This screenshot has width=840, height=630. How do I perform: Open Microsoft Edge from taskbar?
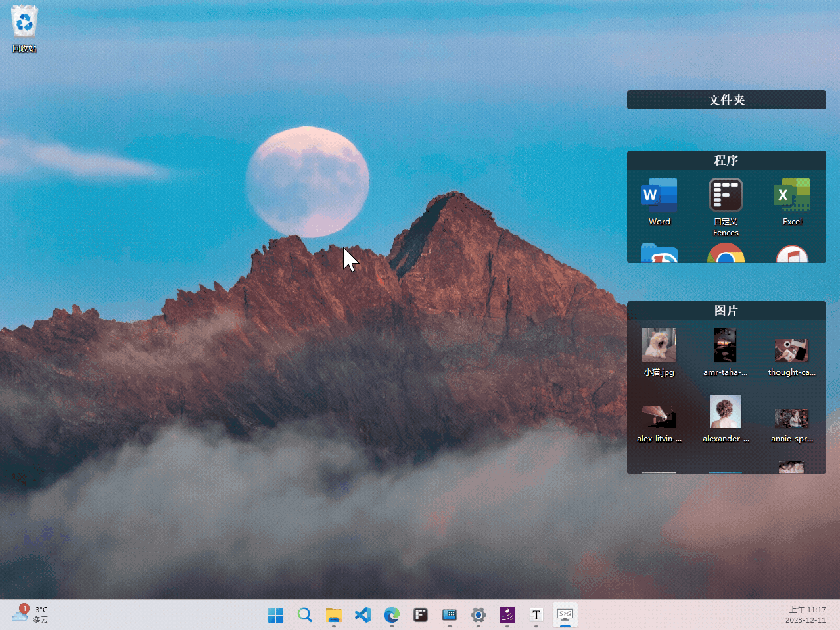coord(392,615)
